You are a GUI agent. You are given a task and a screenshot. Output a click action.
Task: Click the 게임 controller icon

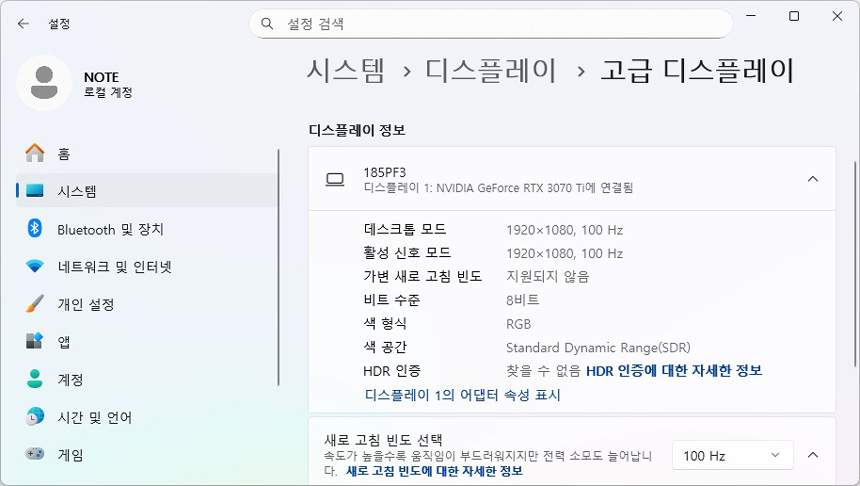point(35,455)
